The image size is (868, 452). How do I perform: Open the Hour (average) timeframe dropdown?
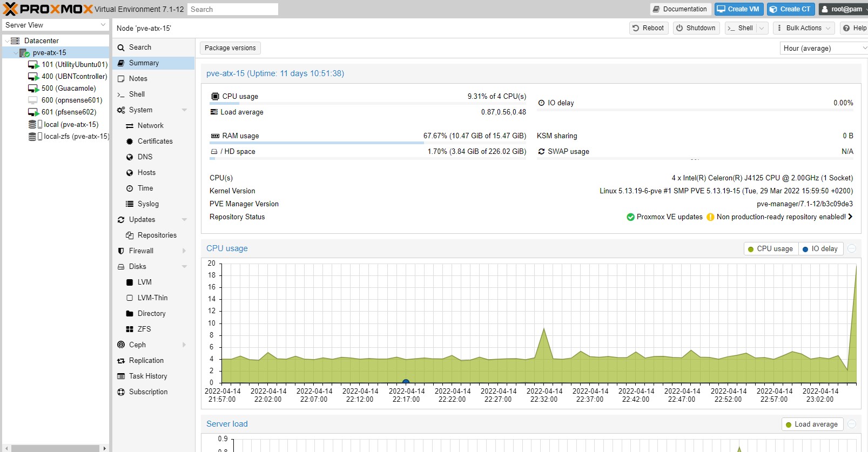click(x=823, y=48)
